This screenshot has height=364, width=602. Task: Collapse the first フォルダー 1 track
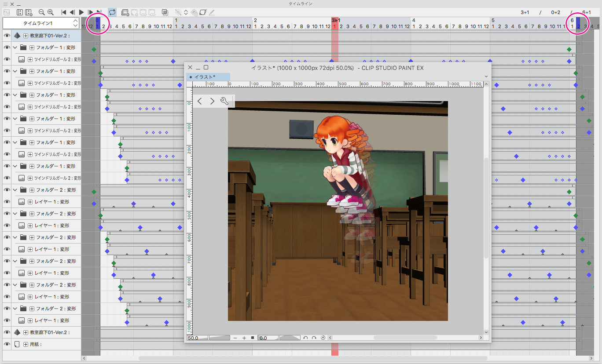pyautogui.click(x=15, y=47)
